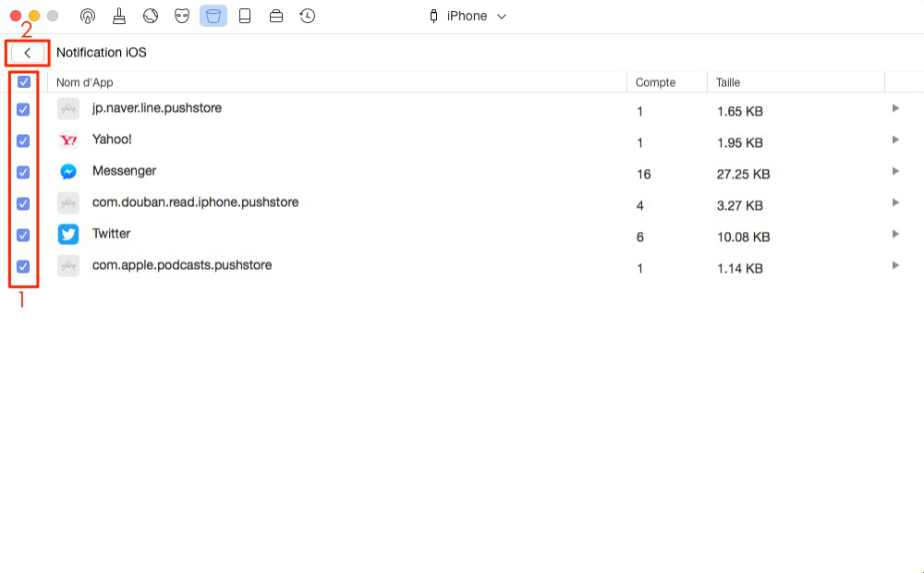Select the com.apple.podcasts.pushstore name
924x573 pixels.
tap(182, 265)
